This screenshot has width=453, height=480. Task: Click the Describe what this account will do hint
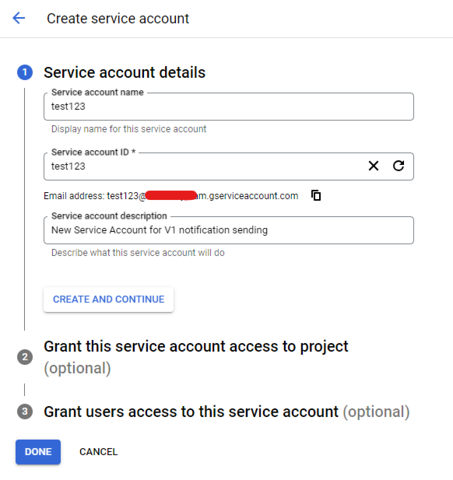pyautogui.click(x=138, y=253)
